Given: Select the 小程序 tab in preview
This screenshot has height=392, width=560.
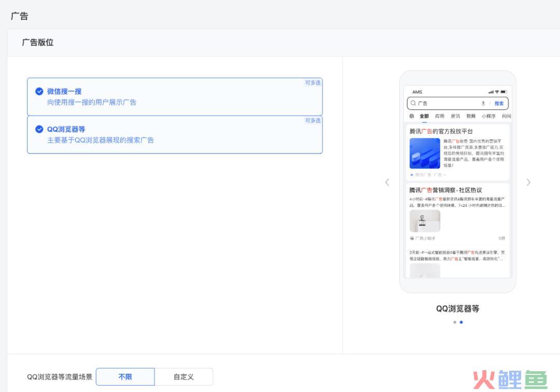Looking at the screenshot, I should pyautogui.click(x=488, y=116).
